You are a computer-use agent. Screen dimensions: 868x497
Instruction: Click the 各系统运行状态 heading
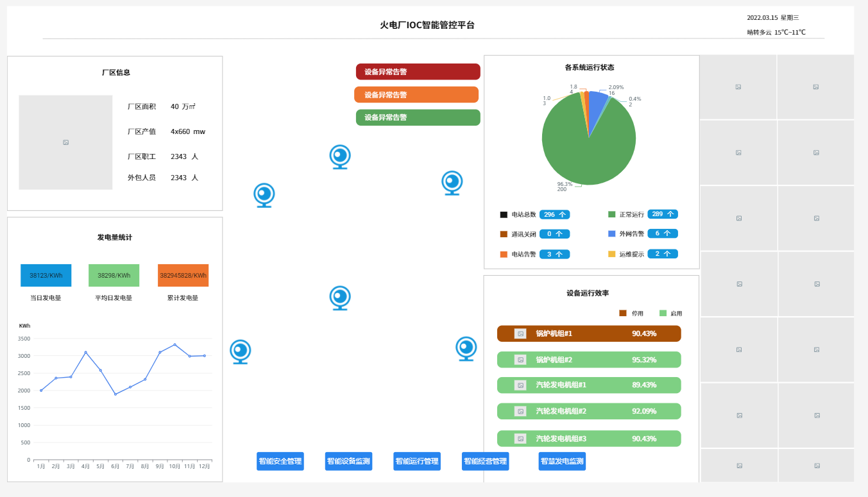(x=590, y=67)
